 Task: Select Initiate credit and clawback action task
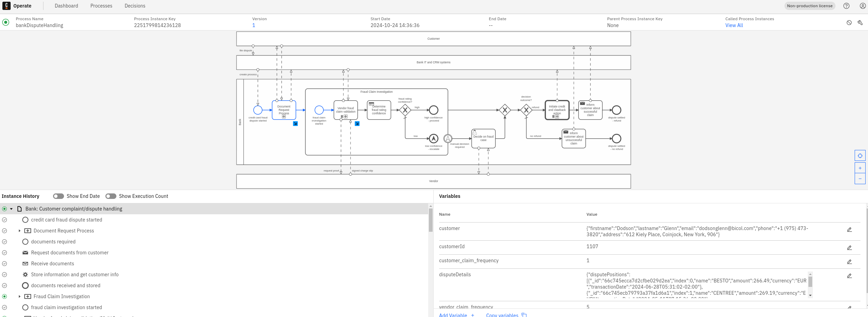[x=557, y=110]
